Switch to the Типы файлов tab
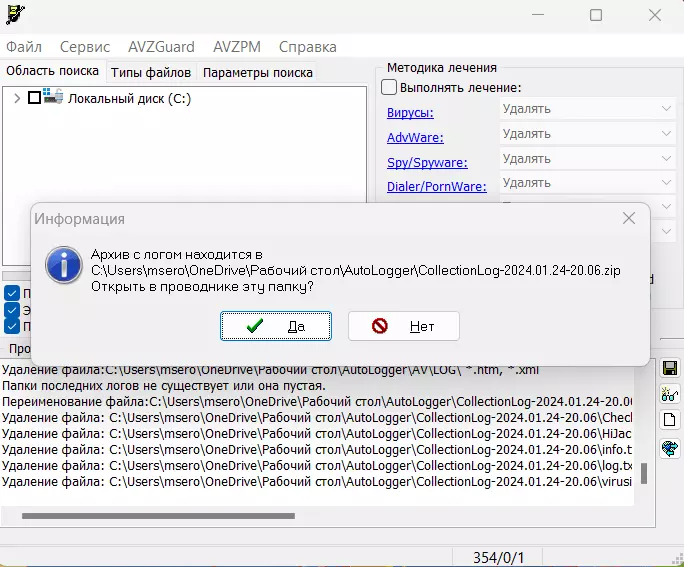 coord(150,72)
